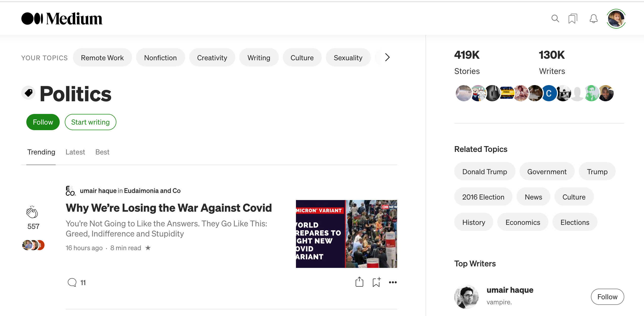Open the umair haque name in Top Writers
The height and width of the screenshot is (316, 644).
click(x=510, y=290)
